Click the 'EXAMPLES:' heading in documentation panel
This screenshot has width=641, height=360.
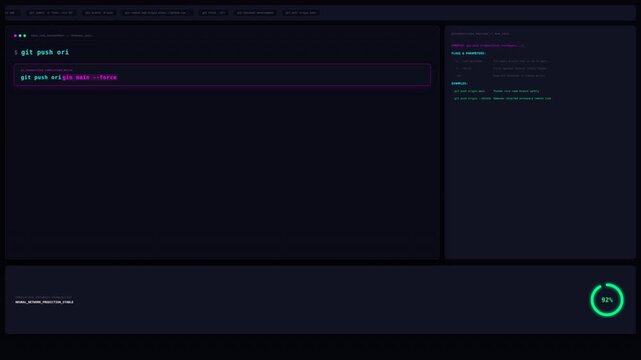coord(459,83)
